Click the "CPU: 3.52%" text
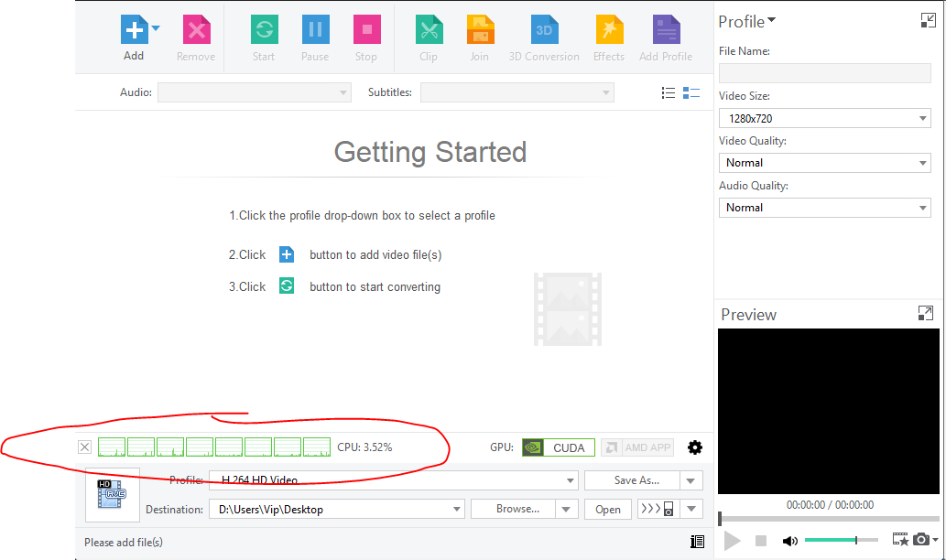946x560 pixels. point(364,447)
